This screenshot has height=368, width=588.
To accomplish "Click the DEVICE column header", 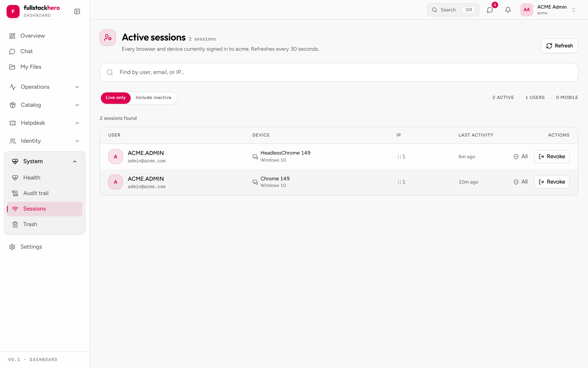I will click(x=261, y=135).
